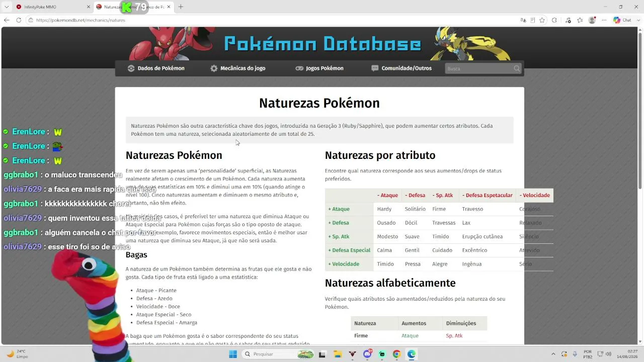Open the POR PTB2 language switcher
This screenshot has height=362, width=644.
click(x=588, y=354)
